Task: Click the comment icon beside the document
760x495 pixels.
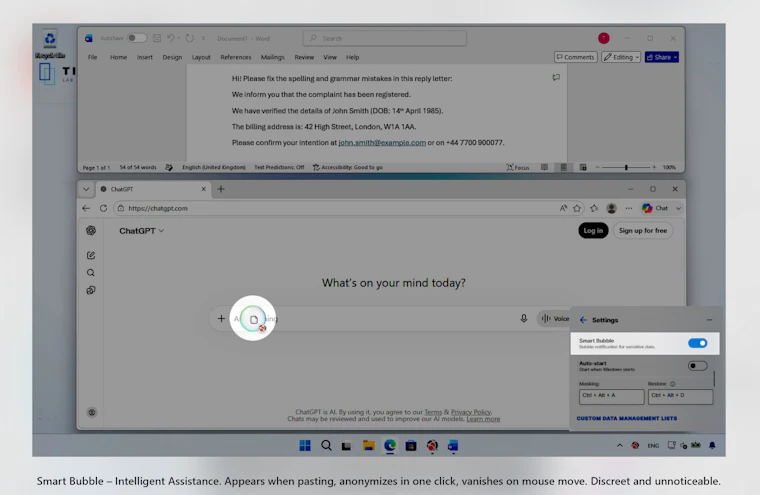Action: (556, 78)
